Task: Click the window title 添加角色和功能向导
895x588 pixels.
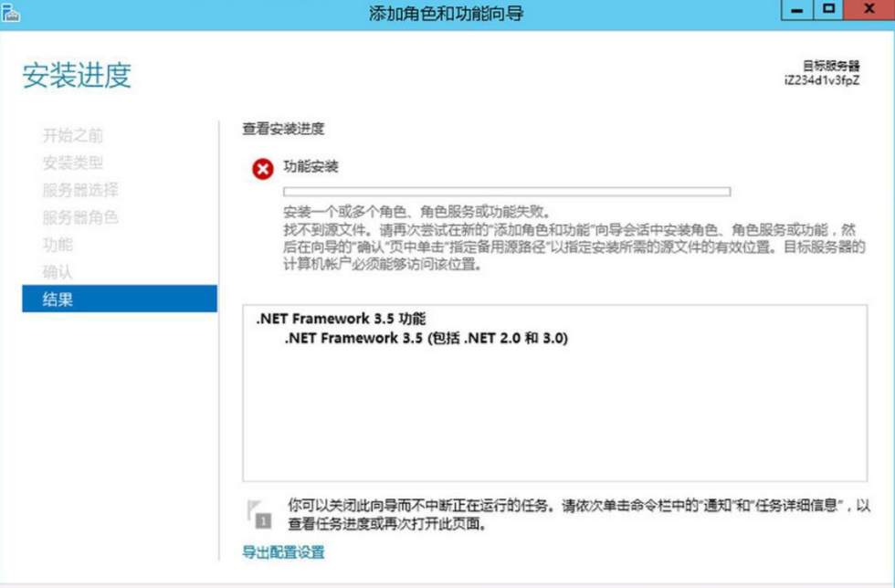Action: [x=447, y=13]
